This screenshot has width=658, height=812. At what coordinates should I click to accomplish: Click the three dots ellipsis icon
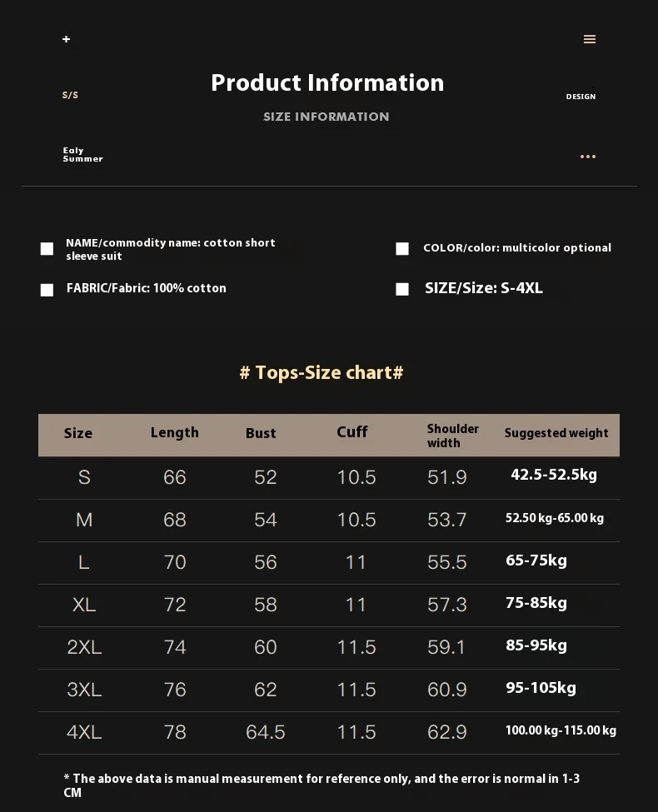[x=588, y=157]
